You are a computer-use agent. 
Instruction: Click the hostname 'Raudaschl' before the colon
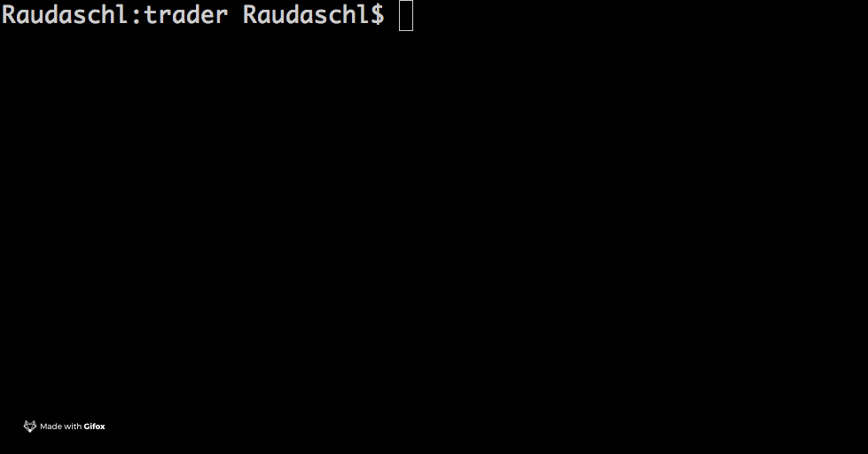[x=65, y=15]
